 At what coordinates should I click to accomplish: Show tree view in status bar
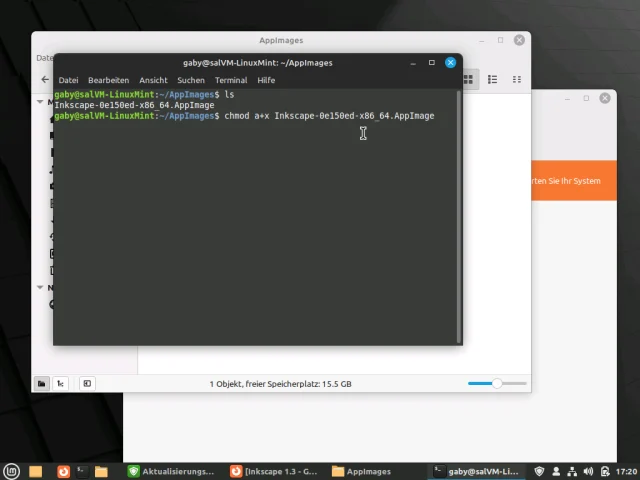60,383
